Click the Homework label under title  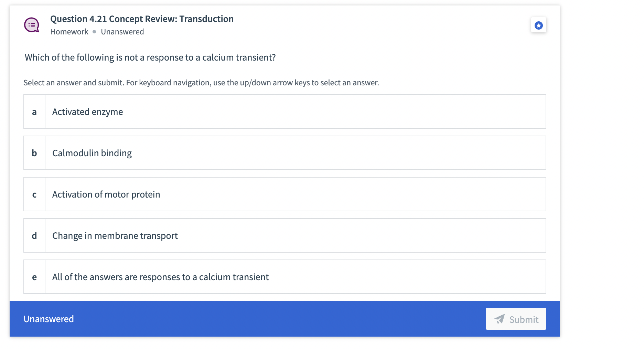[69, 32]
